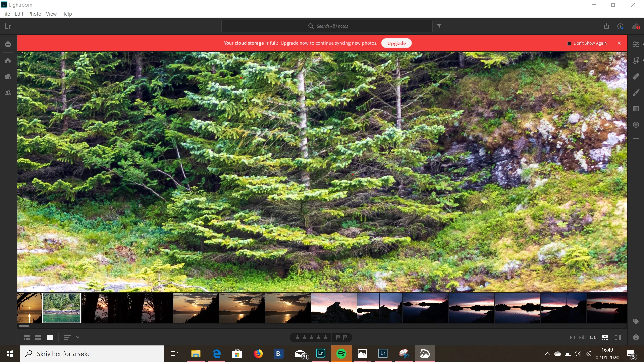Screen dimensions: 644x362
Task: Open the Edit panel sliders icon
Action: pos(636,44)
